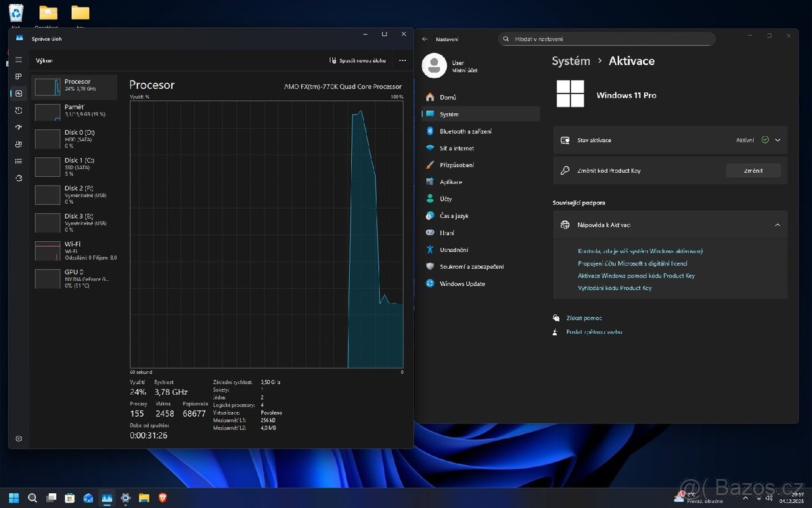Open App history view in Task Manager
This screenshot has height=508, width=812.
(18, 110)
